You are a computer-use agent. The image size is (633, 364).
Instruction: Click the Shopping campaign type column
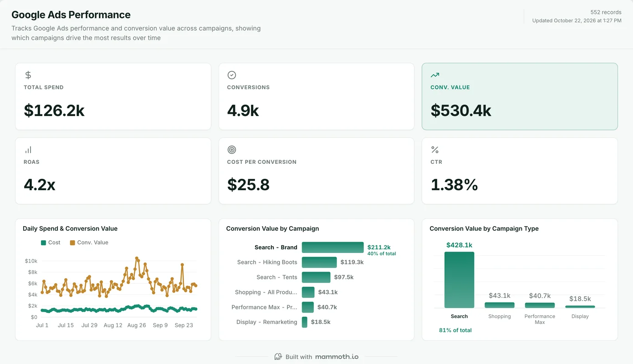(500, 305)
